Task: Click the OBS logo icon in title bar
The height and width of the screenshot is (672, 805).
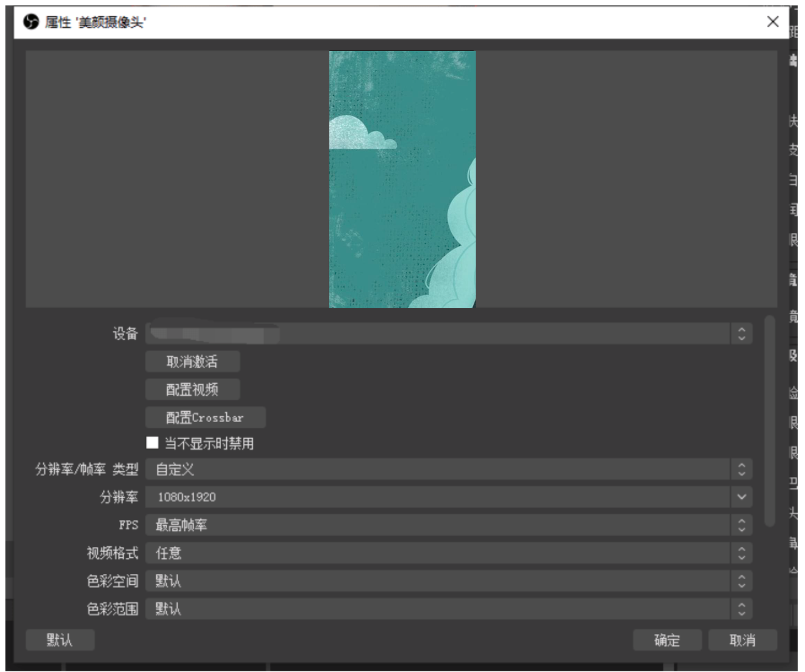Action: (31, 22)
